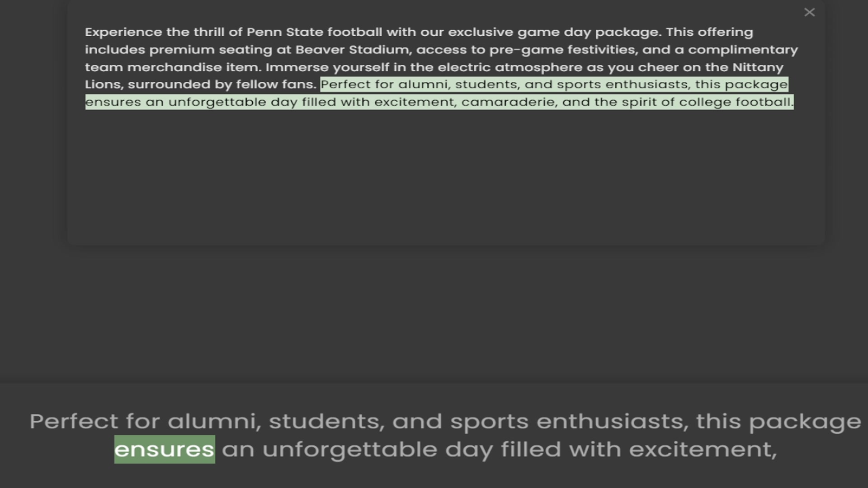Click "Perfect" in the large bottom caption

tap(74, 421)
